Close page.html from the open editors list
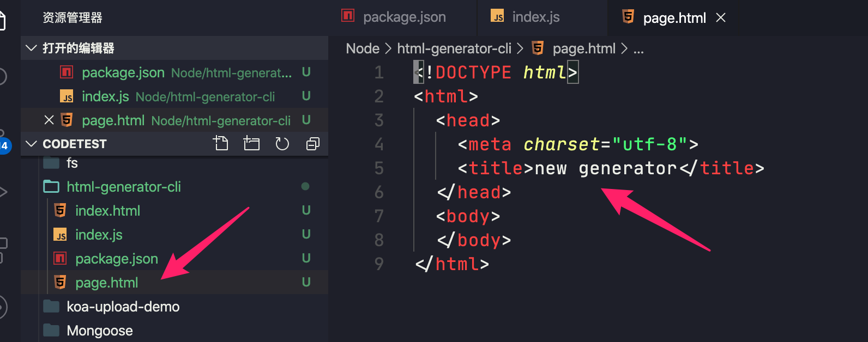The image size is (868, 342). pyautogui.click(x=49, y=120)
